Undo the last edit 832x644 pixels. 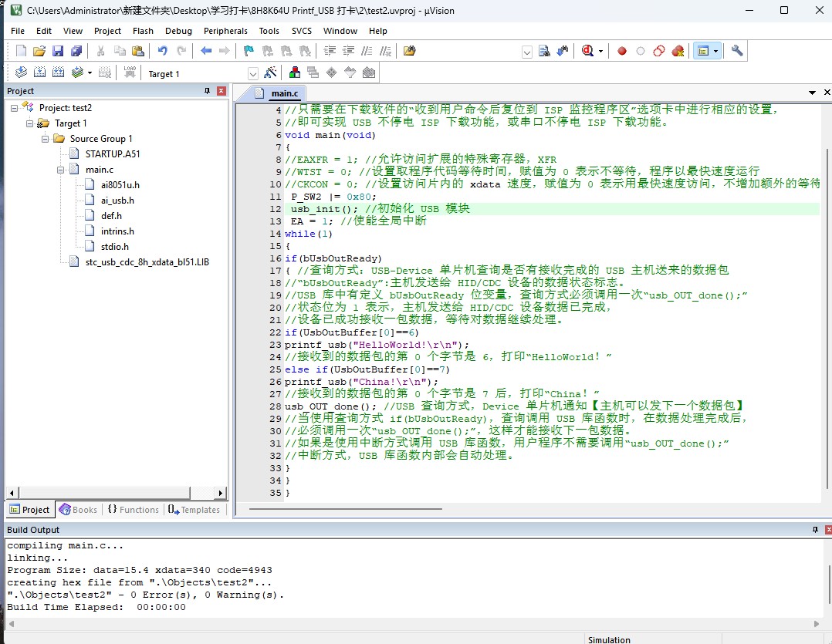162,51
